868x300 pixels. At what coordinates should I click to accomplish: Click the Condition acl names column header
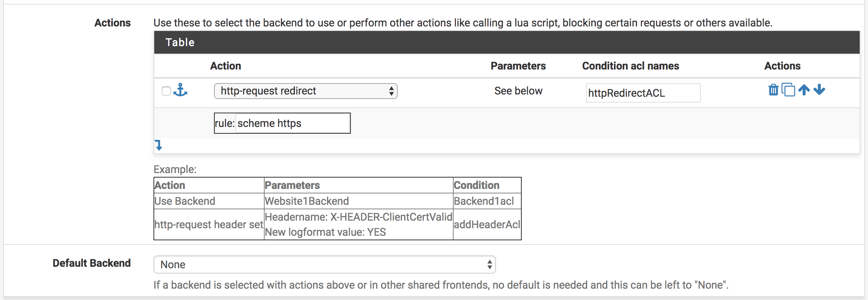click(x=630, y=66)
